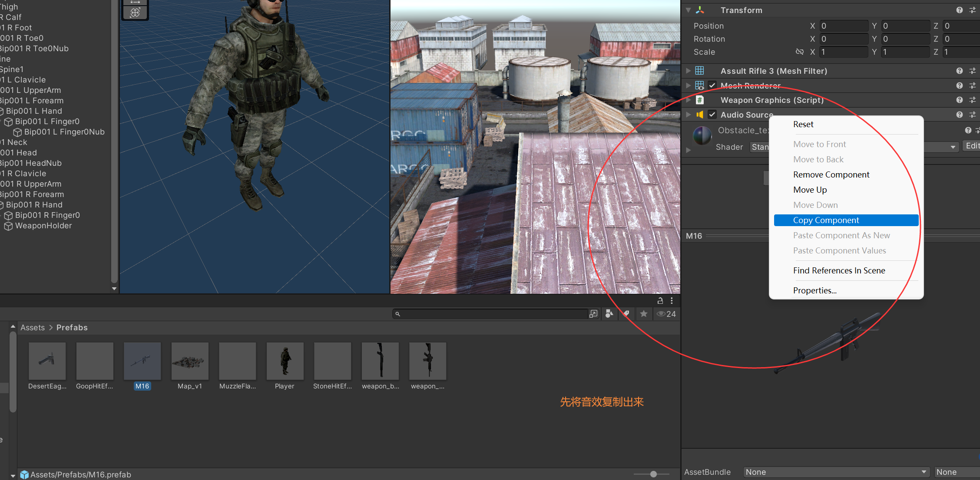Click the Project panel lock icon
The width and height of the screenshot is (980, 480).
[x=660, y=300]
